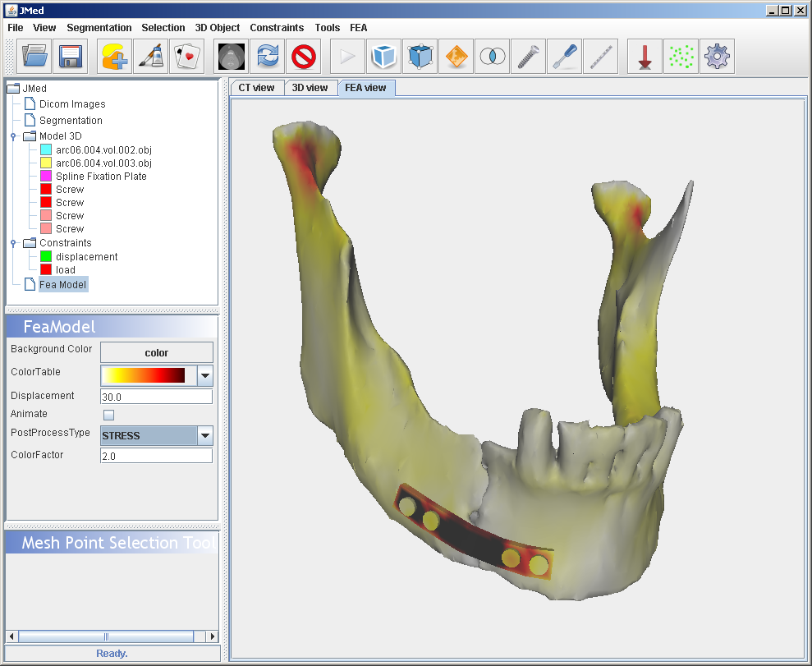Viewport: 812px width, 666px height.
Task: Click the green dots point cloud icon
Action: pos(681,57)
